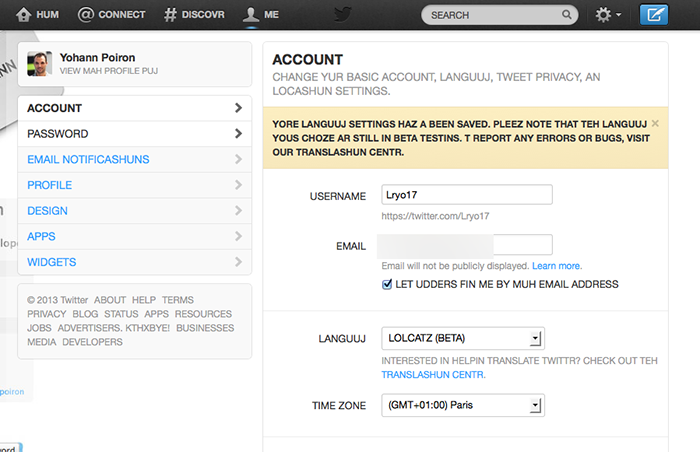700x452 pixels.
Task: Dismiss the yellow saved-settings notice
Action: (x=655, y=123)
